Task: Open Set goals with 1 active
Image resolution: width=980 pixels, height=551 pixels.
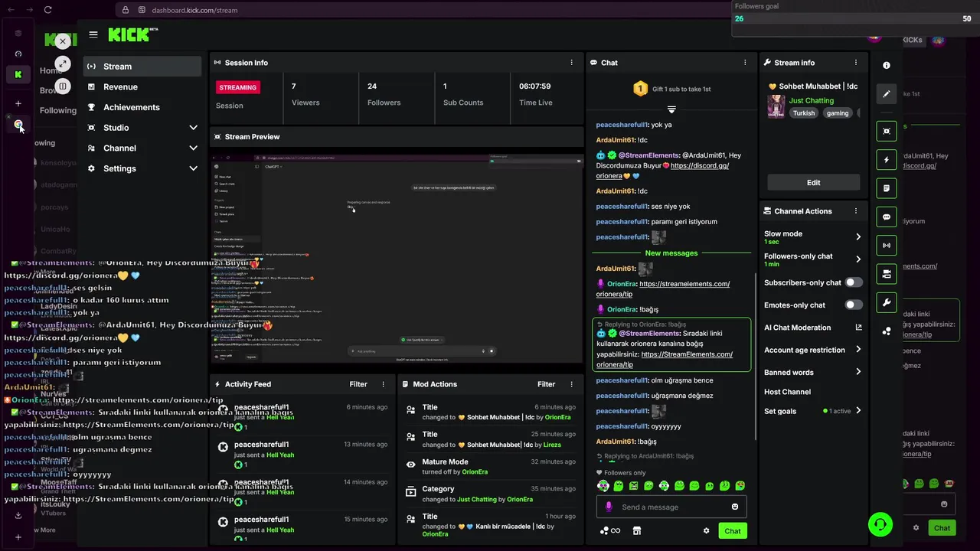Action: pyautogui.click(x=813, y=411)
